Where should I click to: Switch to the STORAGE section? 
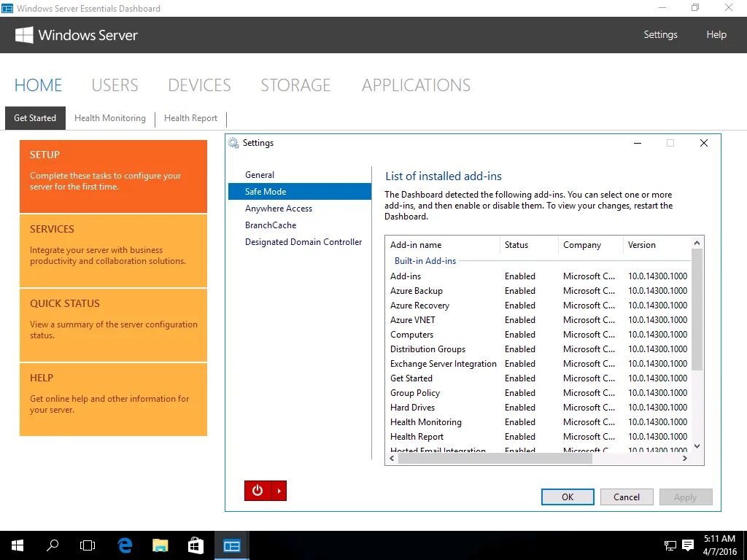(295, 85)
